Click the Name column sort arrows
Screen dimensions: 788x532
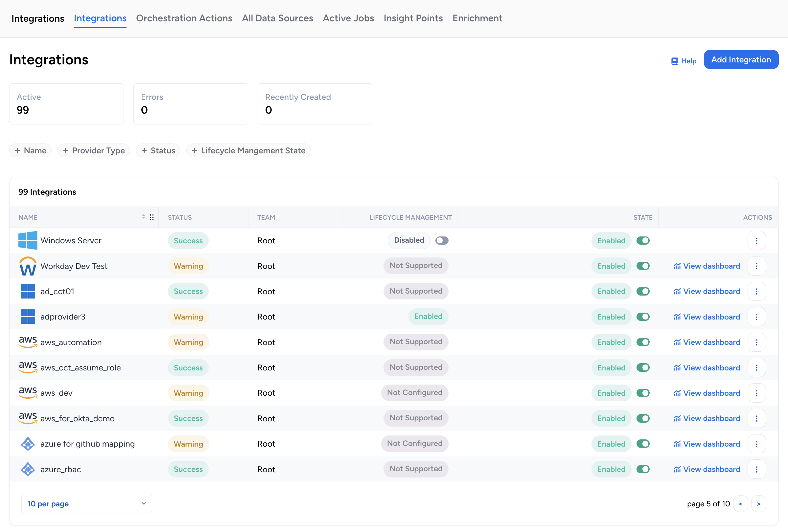pos(143,217)
